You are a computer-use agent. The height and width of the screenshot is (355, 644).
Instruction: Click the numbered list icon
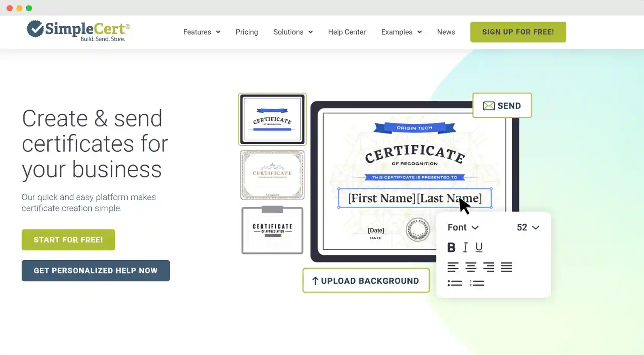(x=477, y=283)
